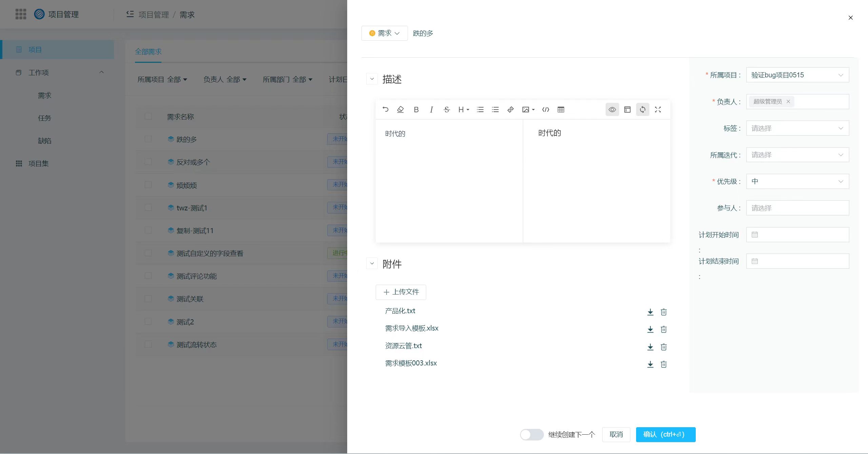This screenshot has height=454, width=868.
Task: Delete 需求导入模板.xlsx attachment
Action: [664, 329]
